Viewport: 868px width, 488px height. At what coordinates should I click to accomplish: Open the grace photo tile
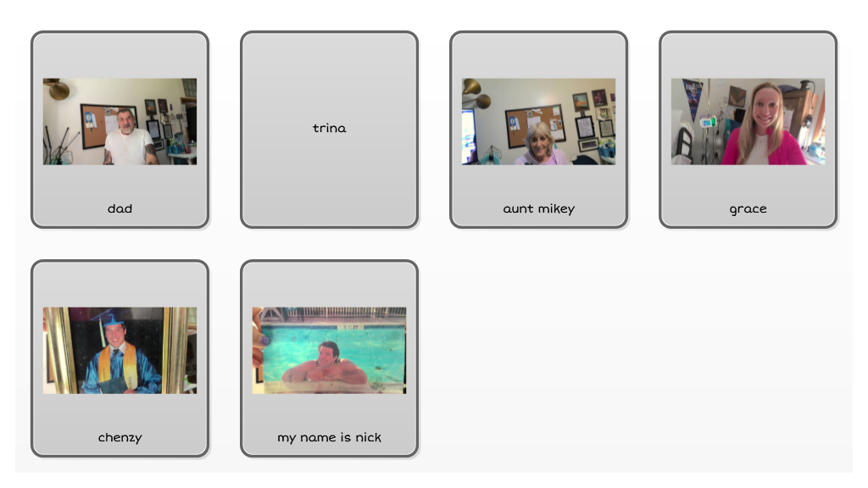click(748, 121)
